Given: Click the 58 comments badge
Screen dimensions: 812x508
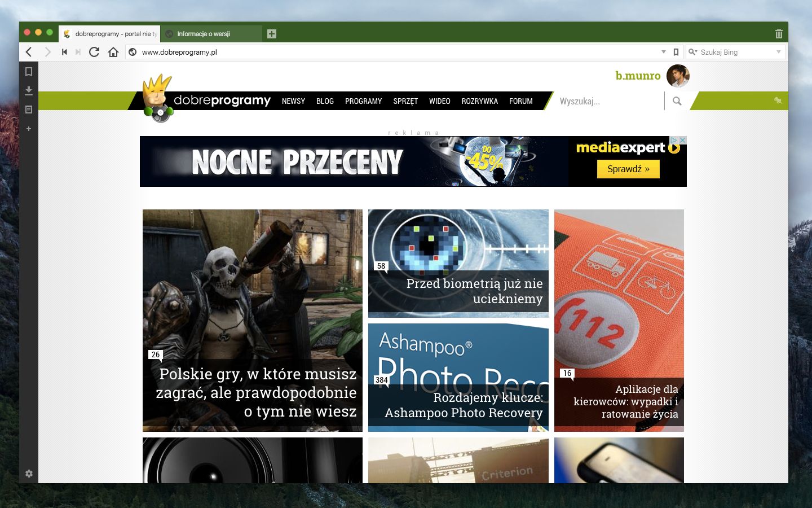Looking at the screenshot, I should pyautogui.click(x=381, y=266).
